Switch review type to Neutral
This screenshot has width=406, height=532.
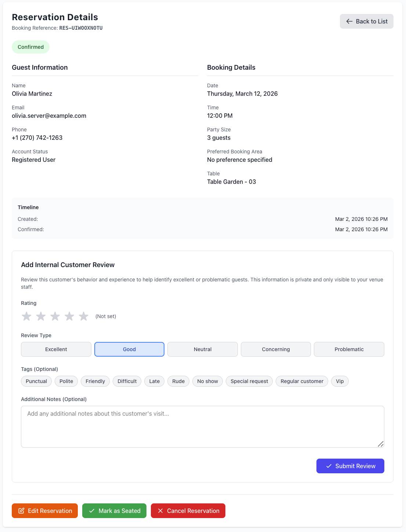click(202, 349)
